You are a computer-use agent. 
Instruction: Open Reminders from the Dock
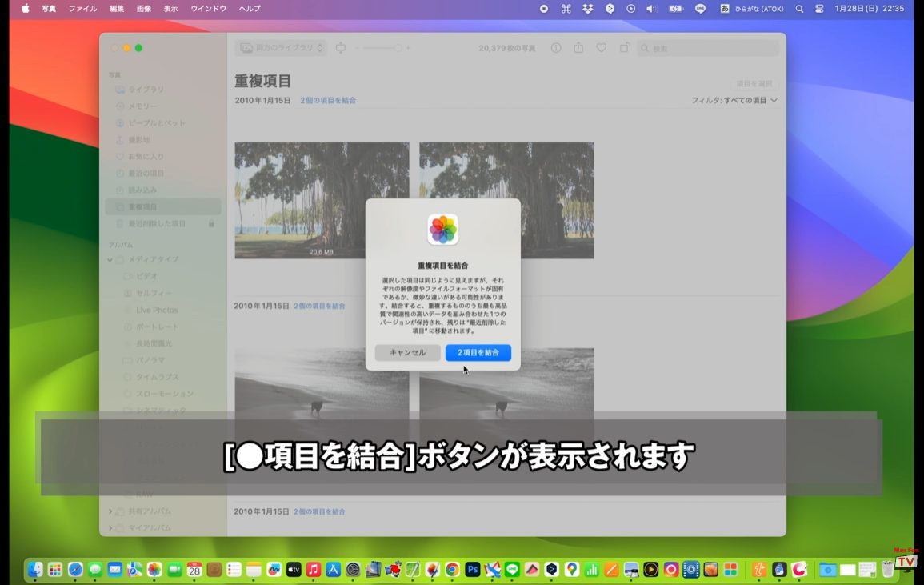pos(234,569)
